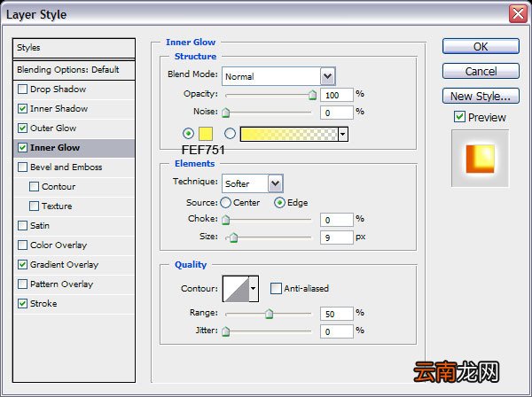Click the Size value field
The width and height of the screenshot is (532, 397).
pos(337,237)
